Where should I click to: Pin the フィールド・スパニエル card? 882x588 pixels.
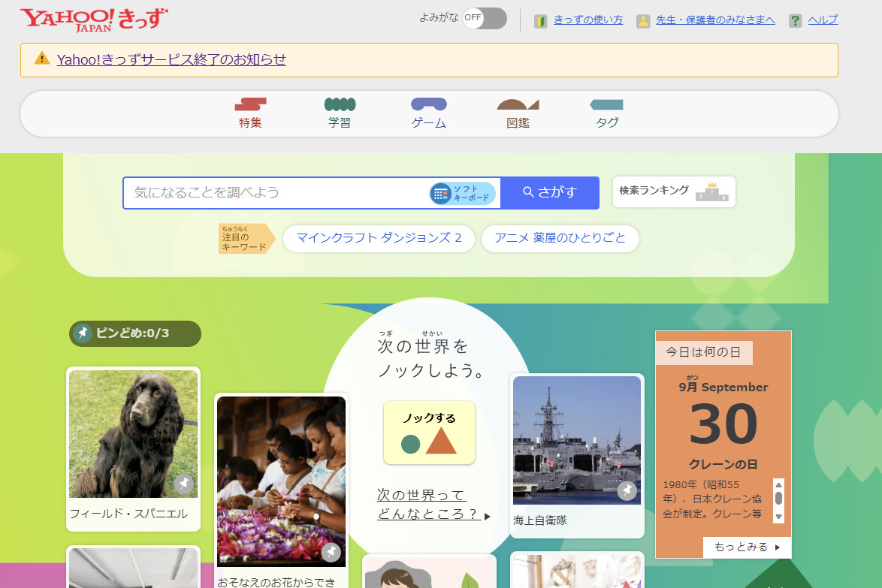point(183,484)
